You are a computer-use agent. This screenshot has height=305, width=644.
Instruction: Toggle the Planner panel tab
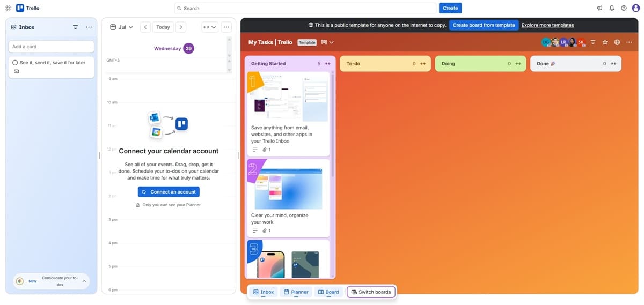pos(296,292)
